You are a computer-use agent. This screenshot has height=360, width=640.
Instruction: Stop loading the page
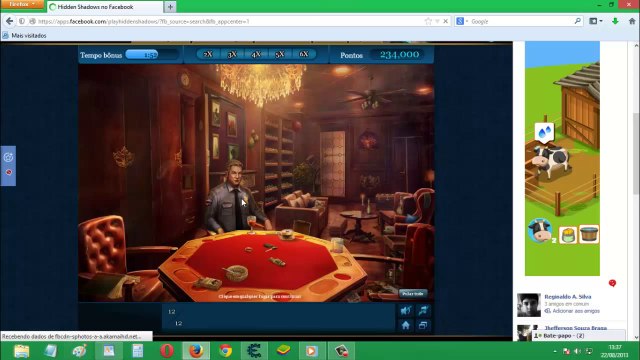(x=446, y=21)
